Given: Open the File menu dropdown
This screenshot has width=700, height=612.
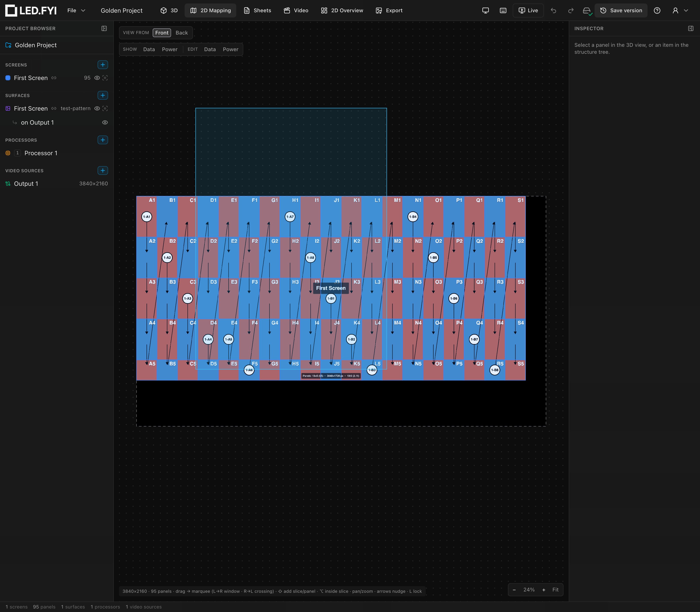Looking at the screenshot, I should coord(76,10).
